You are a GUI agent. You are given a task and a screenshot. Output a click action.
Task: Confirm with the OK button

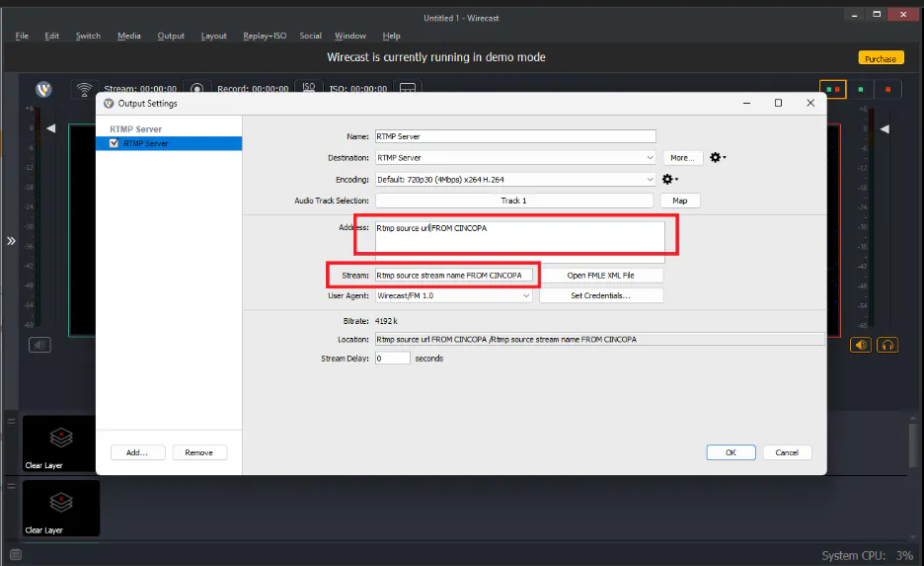pos(731,452)
